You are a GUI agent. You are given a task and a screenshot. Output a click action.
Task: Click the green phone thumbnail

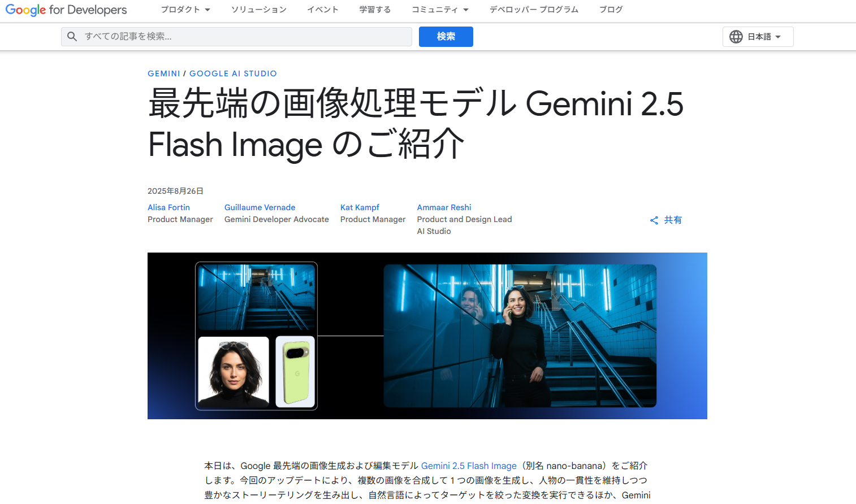(x=295, y=372)
